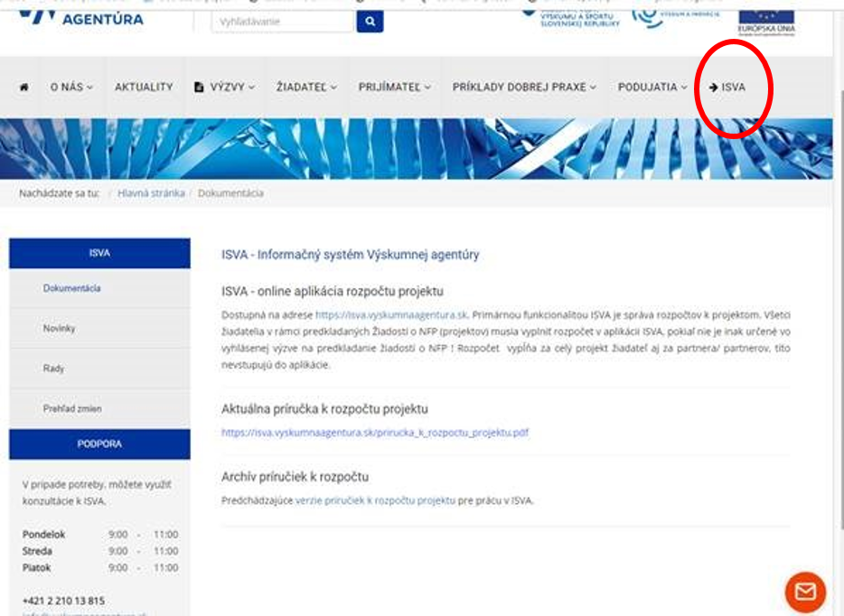
Task: Expand the O NÁS dropdown menu
Action: [x=71, y=88]
